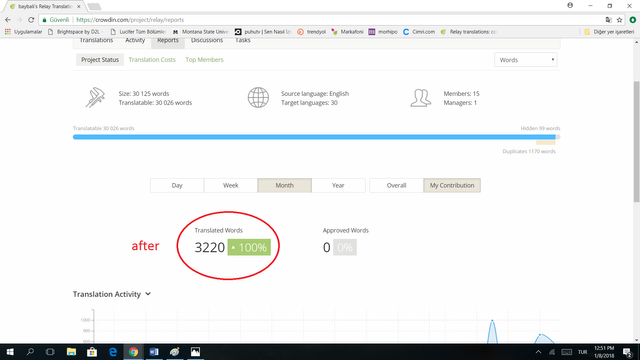Viewport: 640px width, 360px height.
Task: Open Montana State University bookmark
Action: (x=200, y=31)
